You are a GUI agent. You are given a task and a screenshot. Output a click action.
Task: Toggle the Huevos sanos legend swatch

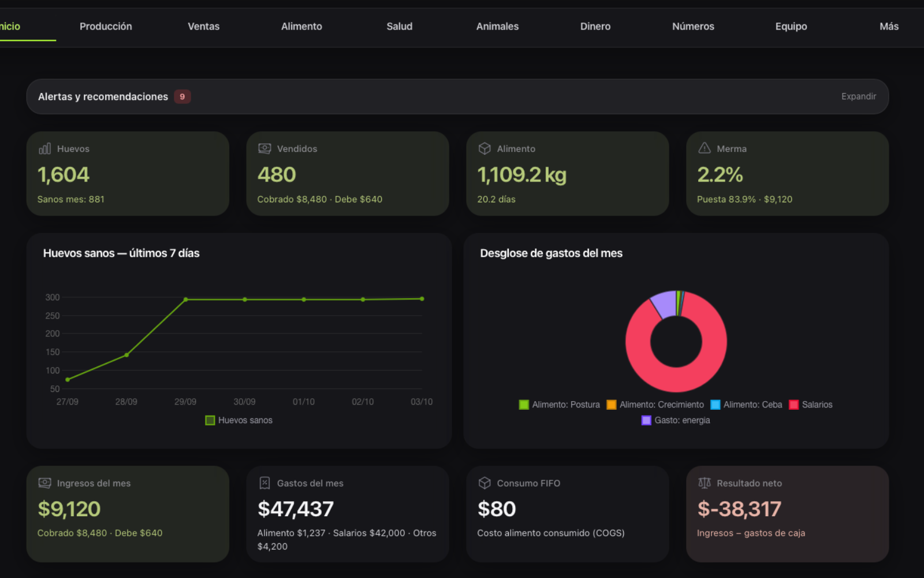click(x=210, y=420)
